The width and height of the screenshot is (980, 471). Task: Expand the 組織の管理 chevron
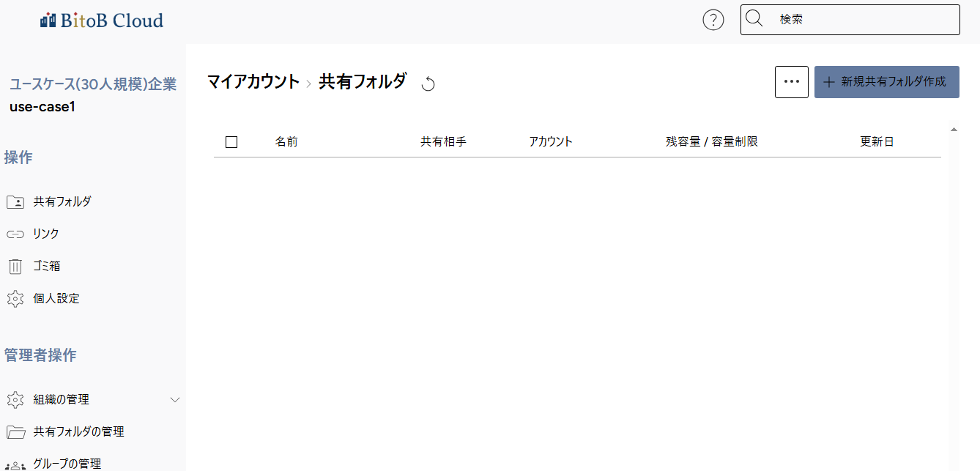[x=175, y=400]
